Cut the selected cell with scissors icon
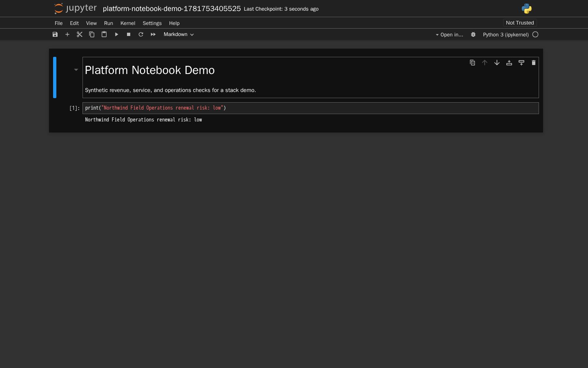Image resolution: width=588 pixels, height=368 pixels. [80, 34]
